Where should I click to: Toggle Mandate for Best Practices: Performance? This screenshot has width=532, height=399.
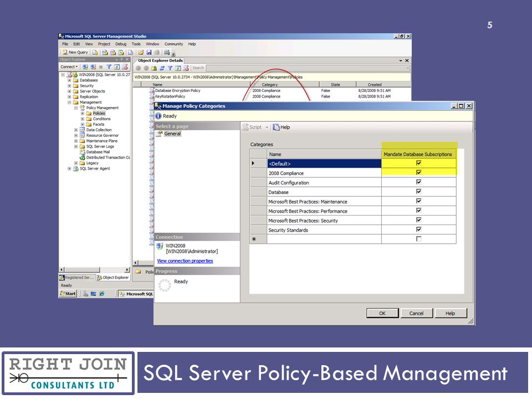pyautogui.click(x=419, y=211)
